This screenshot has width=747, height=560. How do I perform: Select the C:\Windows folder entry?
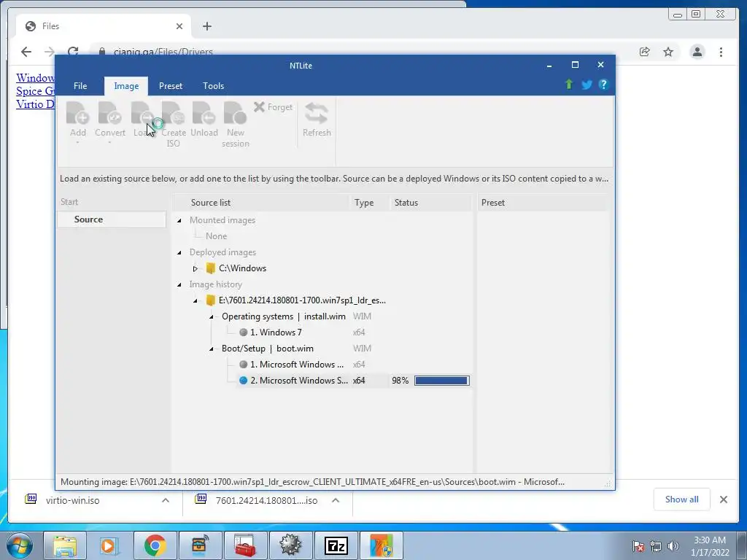[x=242, y=268]
